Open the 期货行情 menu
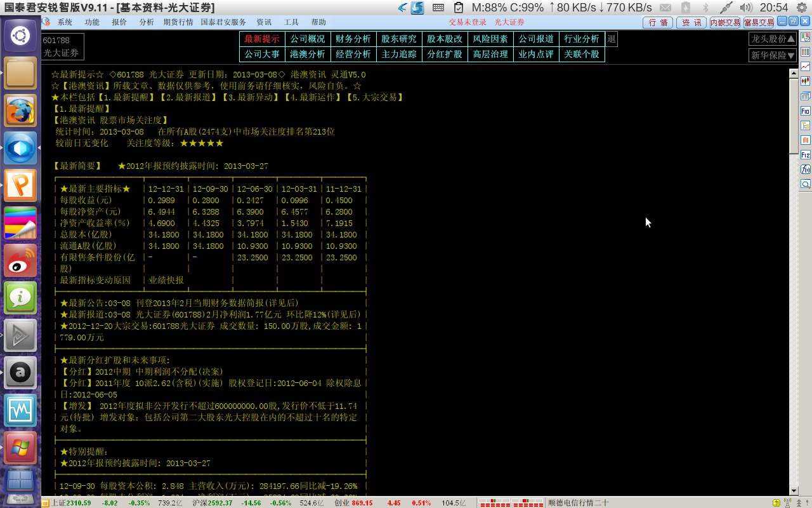 178,22
